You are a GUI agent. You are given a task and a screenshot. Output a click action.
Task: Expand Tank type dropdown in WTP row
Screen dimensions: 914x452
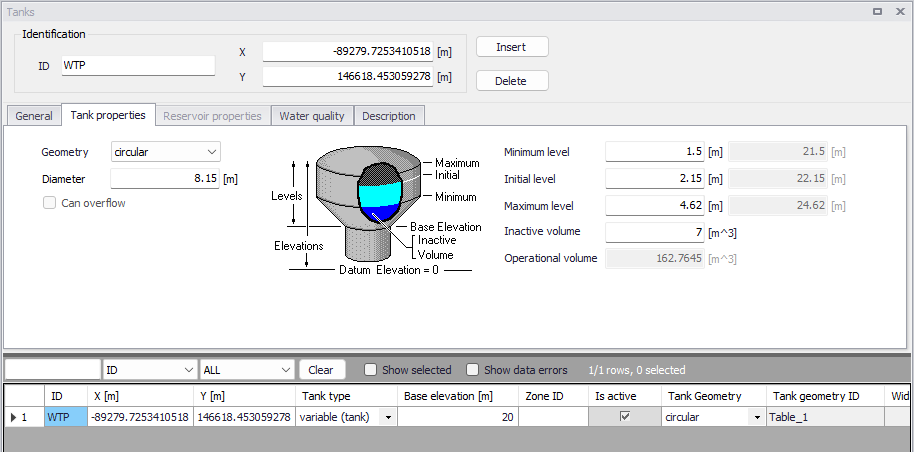pyautogui.click(x=388, y=418)
